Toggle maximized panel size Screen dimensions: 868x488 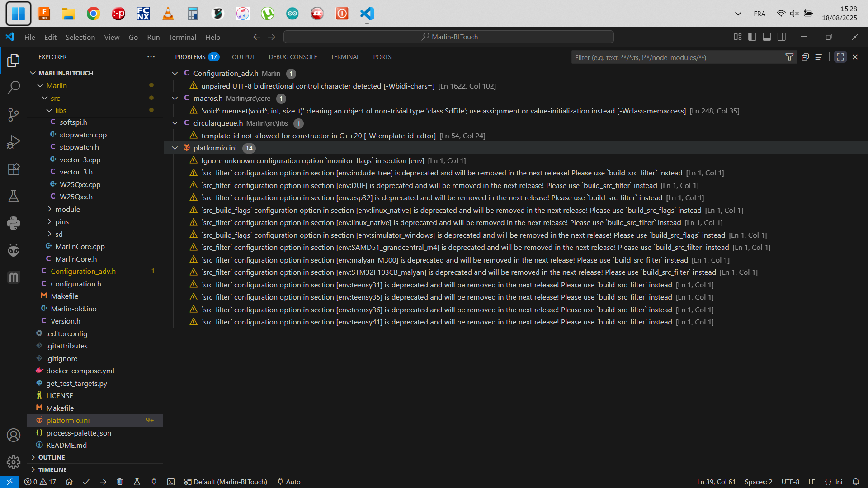tap(840, 57)
